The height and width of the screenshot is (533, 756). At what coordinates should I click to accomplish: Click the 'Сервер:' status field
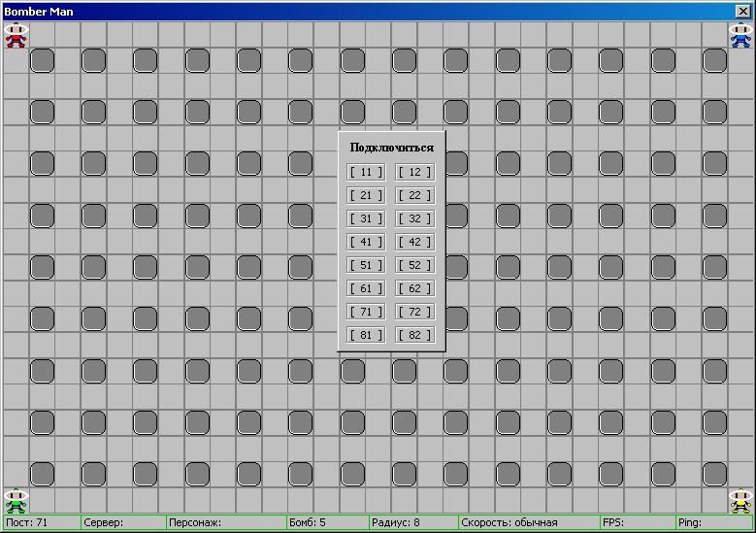(x=123, y=522)
